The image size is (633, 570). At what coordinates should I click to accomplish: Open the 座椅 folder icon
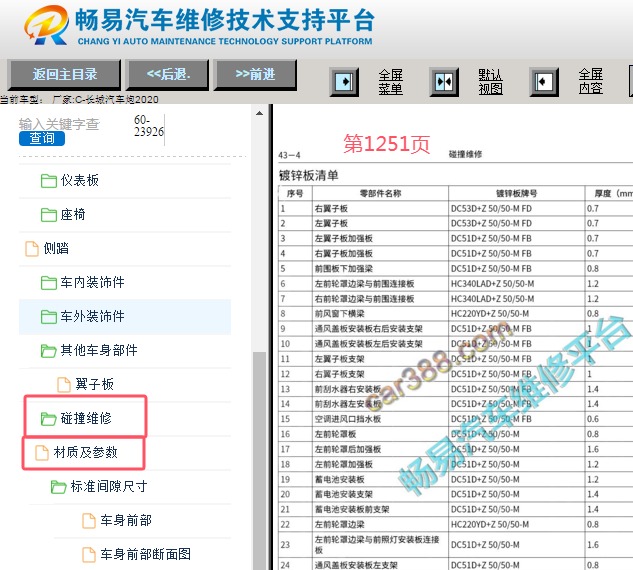pyautogui.click(x=48, y=215)
